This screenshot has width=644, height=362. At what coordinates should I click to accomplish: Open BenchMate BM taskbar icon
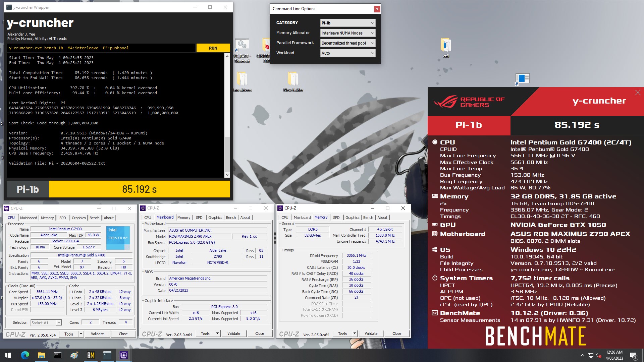point(91,355)
